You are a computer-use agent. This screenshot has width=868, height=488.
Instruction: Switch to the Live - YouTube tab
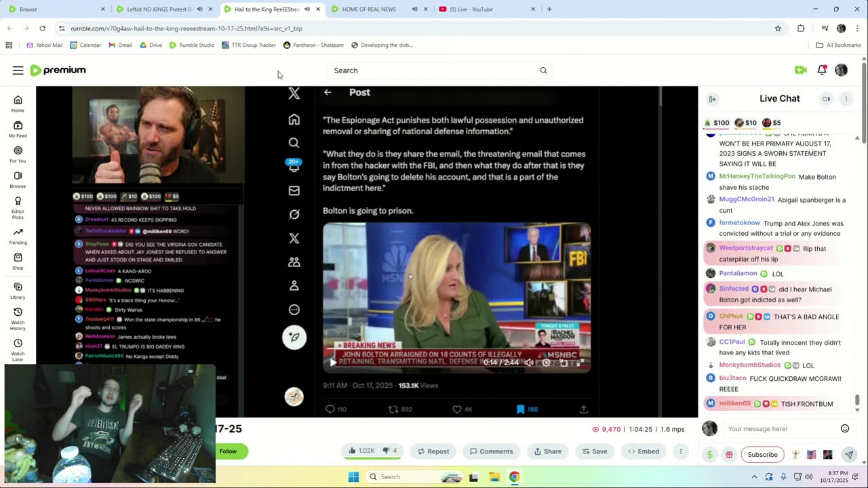487,9
